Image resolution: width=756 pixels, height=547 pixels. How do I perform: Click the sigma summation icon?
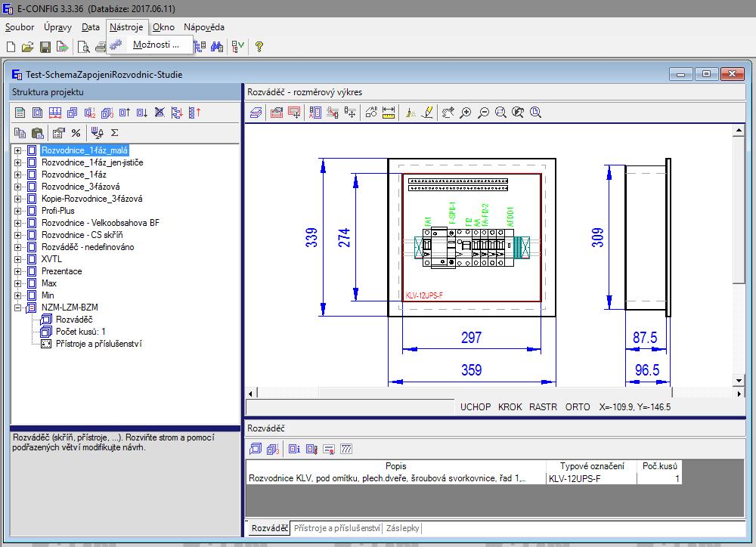(x=114, y=133)
